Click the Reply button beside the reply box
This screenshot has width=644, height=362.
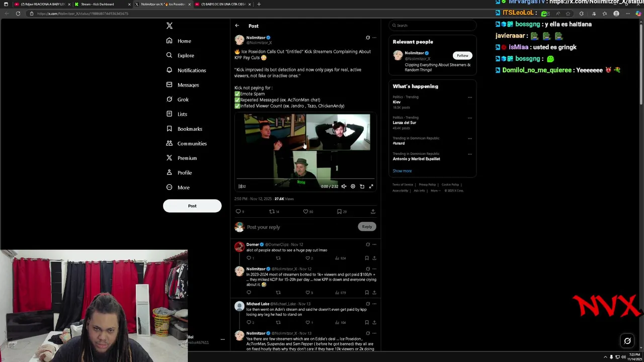click(367, 227)
